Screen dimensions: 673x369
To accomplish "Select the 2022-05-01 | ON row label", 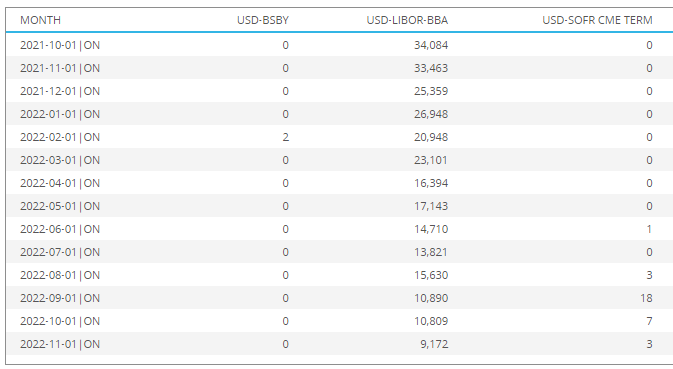I will 60,206.
